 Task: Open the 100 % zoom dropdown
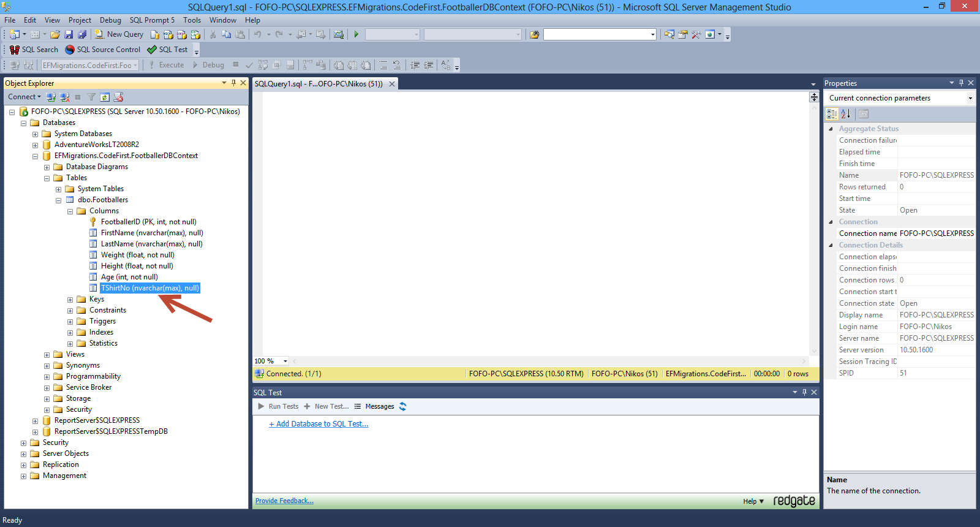[285, 361]
